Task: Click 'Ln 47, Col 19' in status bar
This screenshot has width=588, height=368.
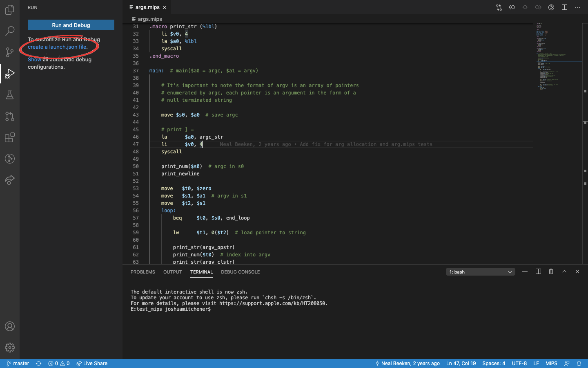Action: tap(461, 364)
